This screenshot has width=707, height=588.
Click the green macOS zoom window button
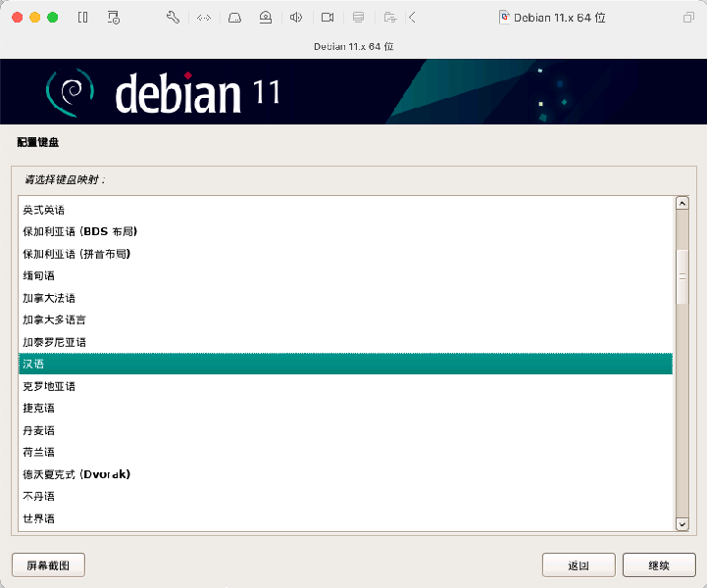(x=53, y=18)
